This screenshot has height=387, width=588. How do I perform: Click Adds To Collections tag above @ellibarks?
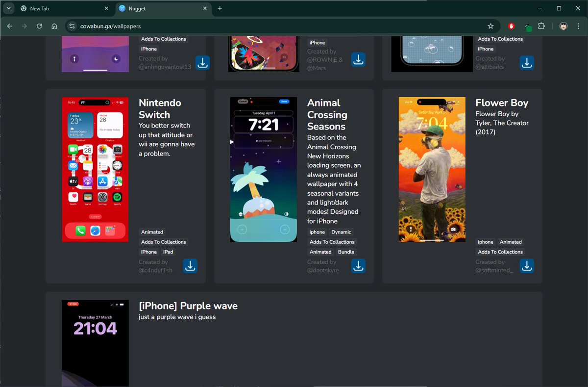[500, 39]
